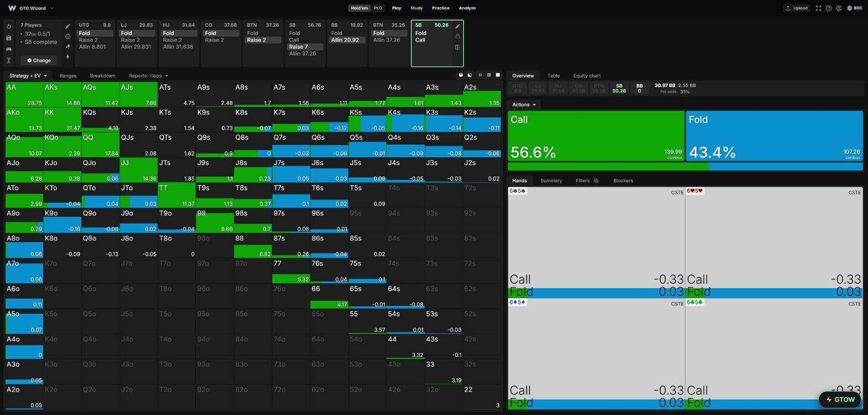This screenshot has height=415, width=868.
Task: Select the dense grid matrix view toggle
Action: tap(489, 75)
